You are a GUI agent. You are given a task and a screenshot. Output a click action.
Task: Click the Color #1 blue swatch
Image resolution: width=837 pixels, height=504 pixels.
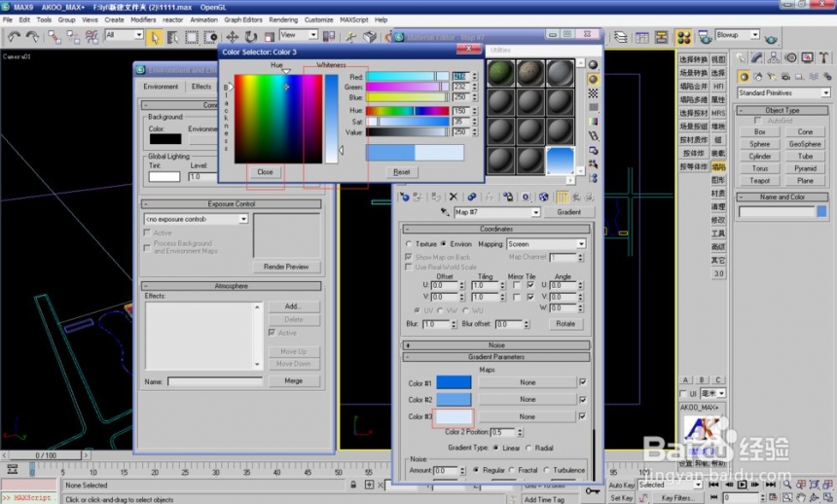pos(454,382)
